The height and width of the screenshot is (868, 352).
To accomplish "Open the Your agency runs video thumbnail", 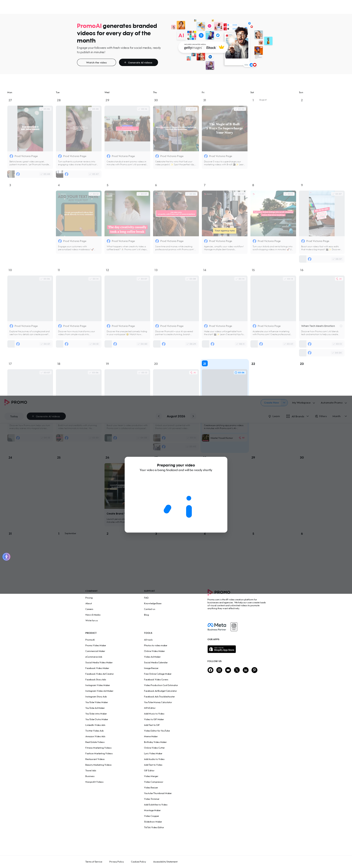I will pyautogui.click(x=225, y=213).
